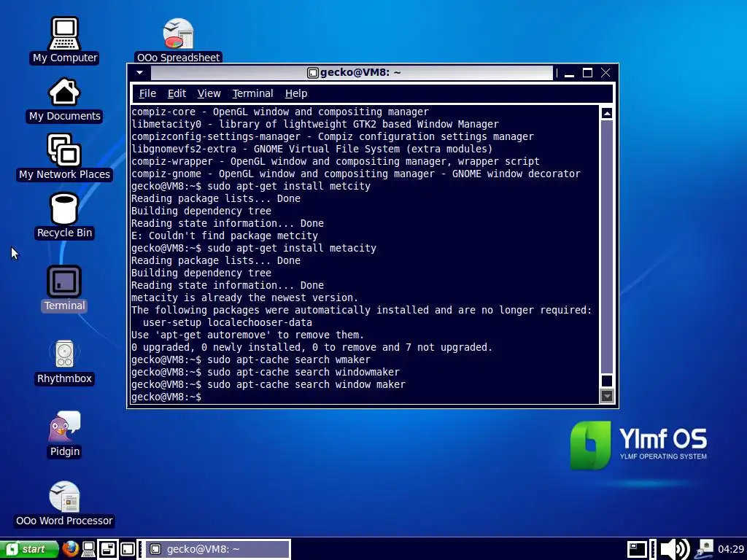Open the My Documents desktop icon

tap(64, 100)
